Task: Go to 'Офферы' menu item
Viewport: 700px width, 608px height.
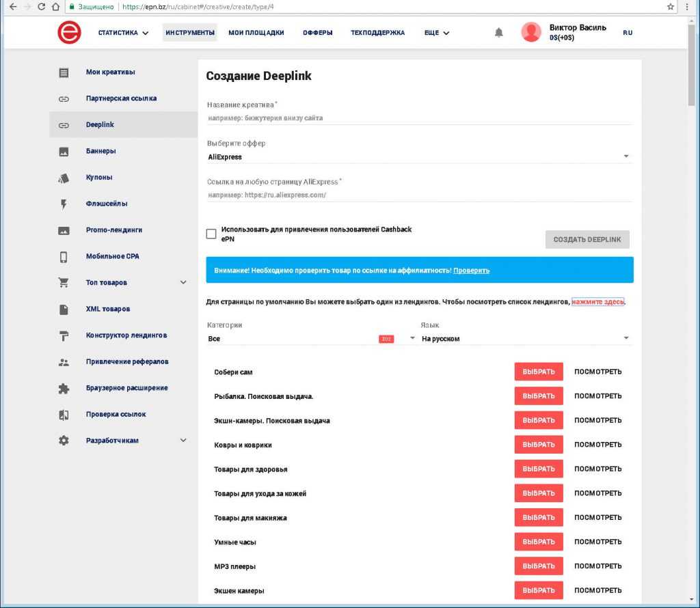Action: (317, 33)
